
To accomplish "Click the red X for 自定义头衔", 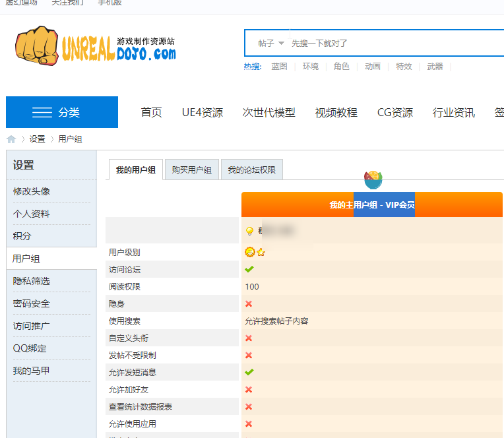I will pyautogui.click(x=249, y=338).
